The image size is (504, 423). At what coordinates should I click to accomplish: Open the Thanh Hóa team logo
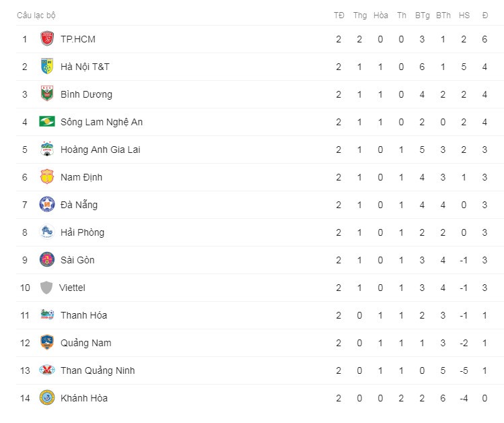47,315
